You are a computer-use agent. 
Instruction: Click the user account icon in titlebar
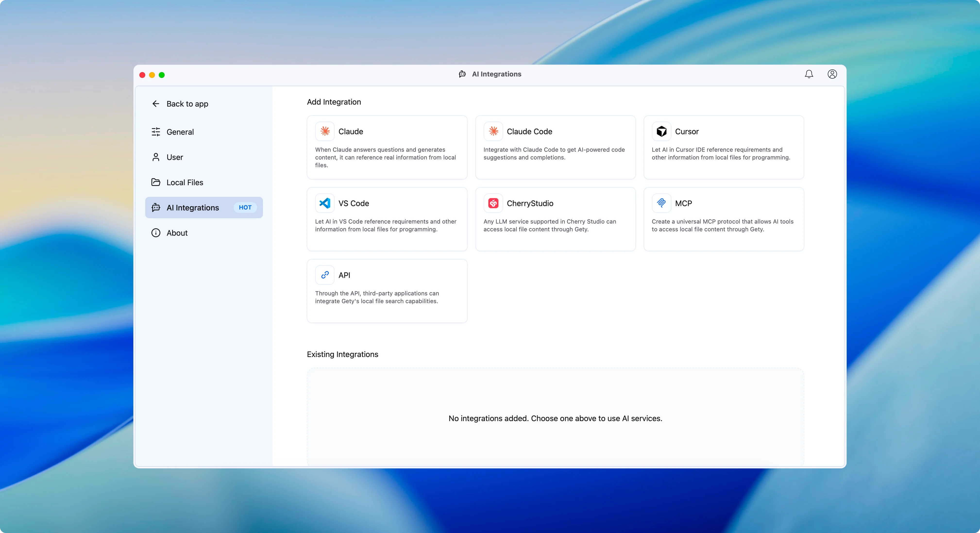click(832, 74)
